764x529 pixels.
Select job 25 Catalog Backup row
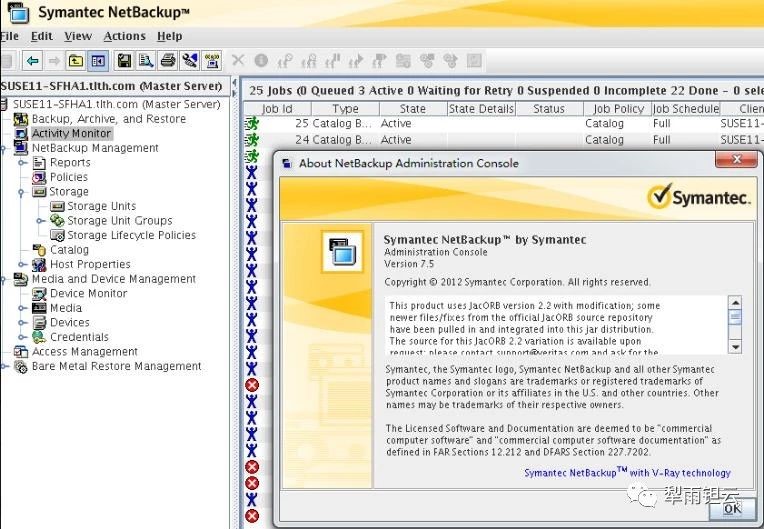[503, 124]
